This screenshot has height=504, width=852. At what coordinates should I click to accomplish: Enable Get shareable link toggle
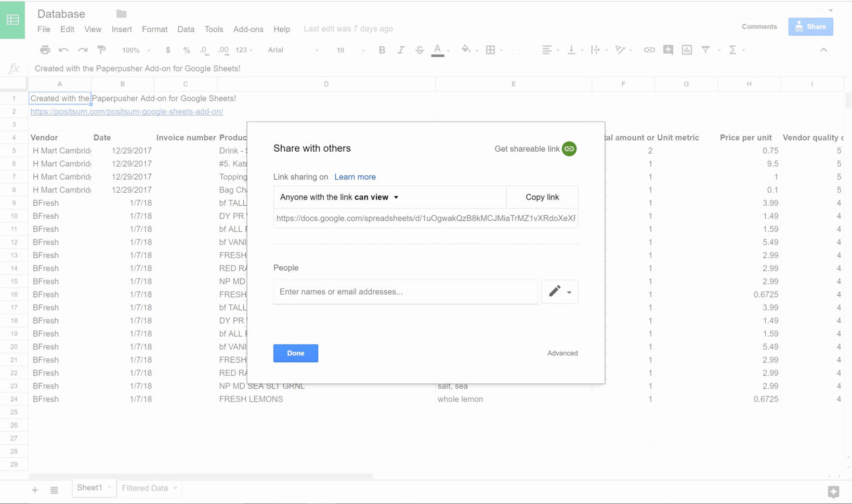click(569, 149)
